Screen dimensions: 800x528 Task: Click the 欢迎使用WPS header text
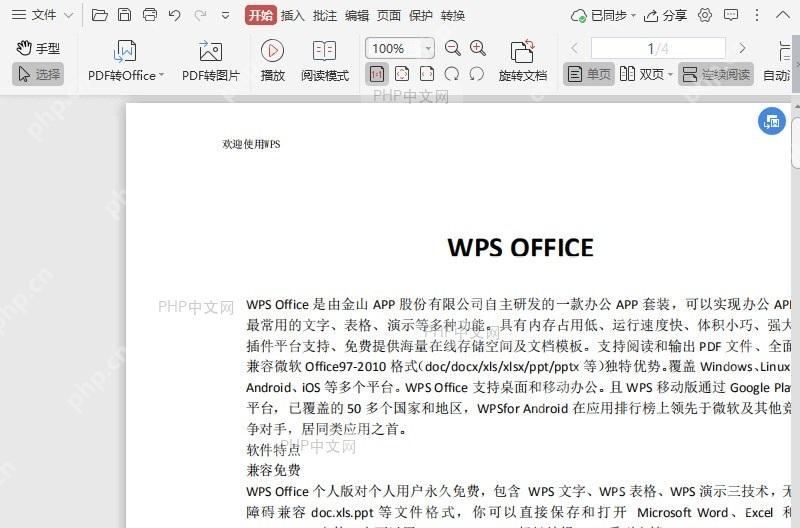click(x=252, y=144)
